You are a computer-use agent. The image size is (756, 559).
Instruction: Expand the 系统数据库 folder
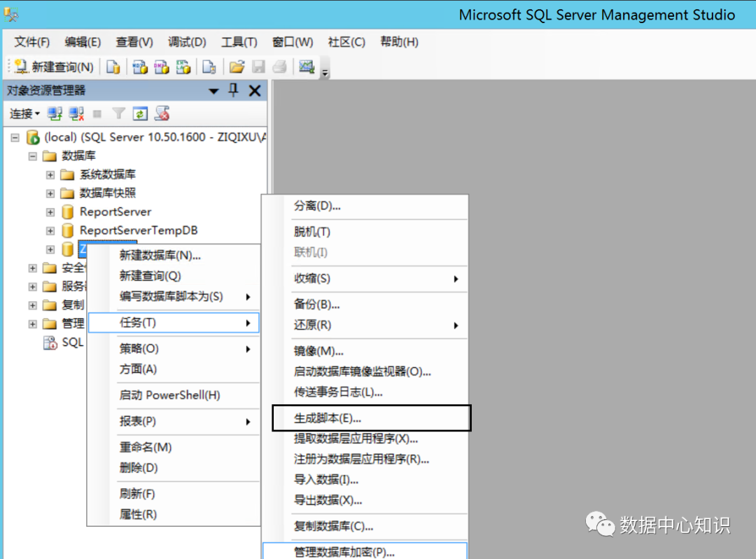(x=50, y=174)
